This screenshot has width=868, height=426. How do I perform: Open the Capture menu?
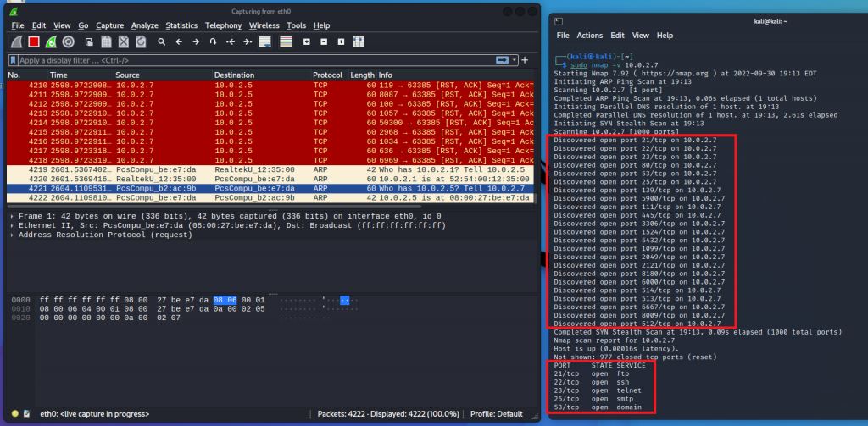109,25
